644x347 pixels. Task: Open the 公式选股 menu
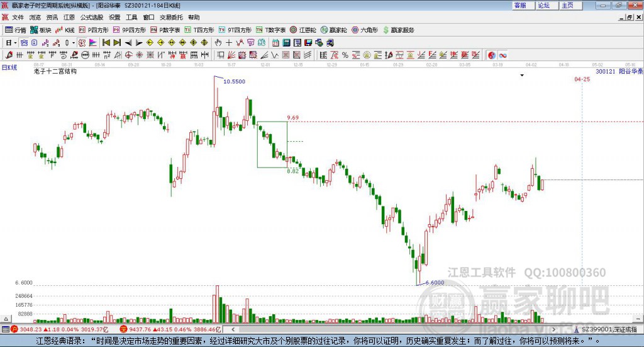click(92, 17)
